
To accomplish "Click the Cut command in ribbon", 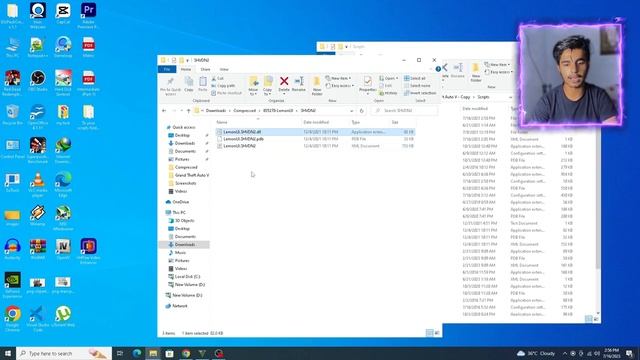I will click(x=218, y=78).
